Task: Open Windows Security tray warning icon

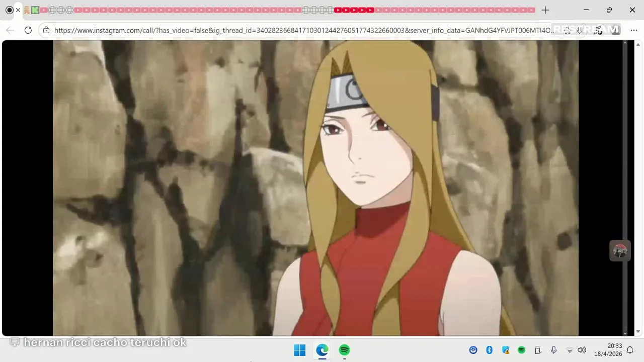Action: tap(505, 350)
